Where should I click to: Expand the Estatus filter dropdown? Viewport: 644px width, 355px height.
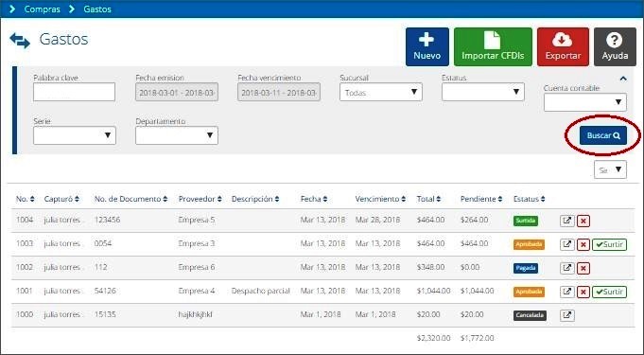(483, 92)
